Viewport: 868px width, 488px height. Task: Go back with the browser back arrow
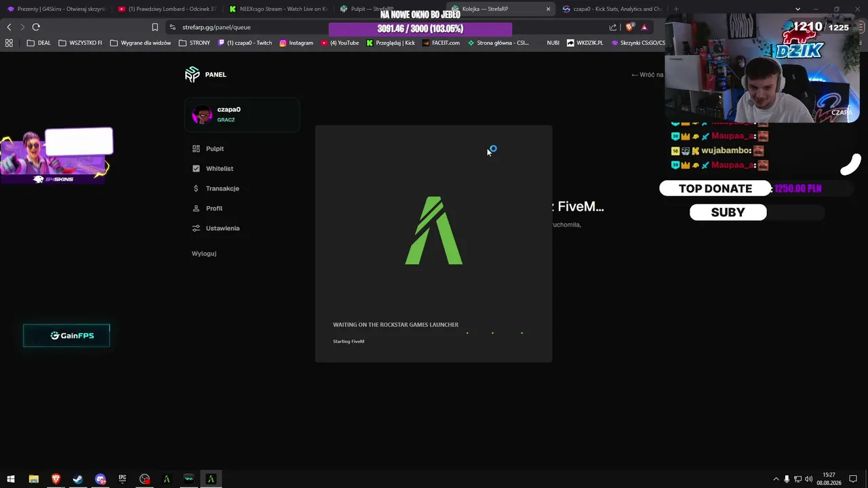click(9, 27)
